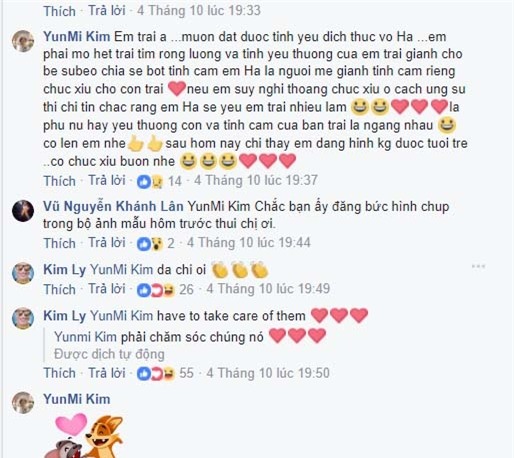Click the YunMi Kim name above the sticker

click(77, 399)
